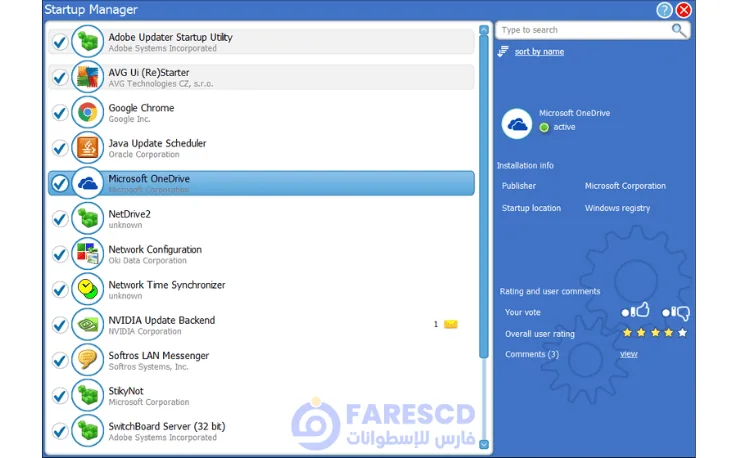Toggle SwitchBoard Server (32 bit) checkbox
The image size is (738, 458).
pos(60,431)
